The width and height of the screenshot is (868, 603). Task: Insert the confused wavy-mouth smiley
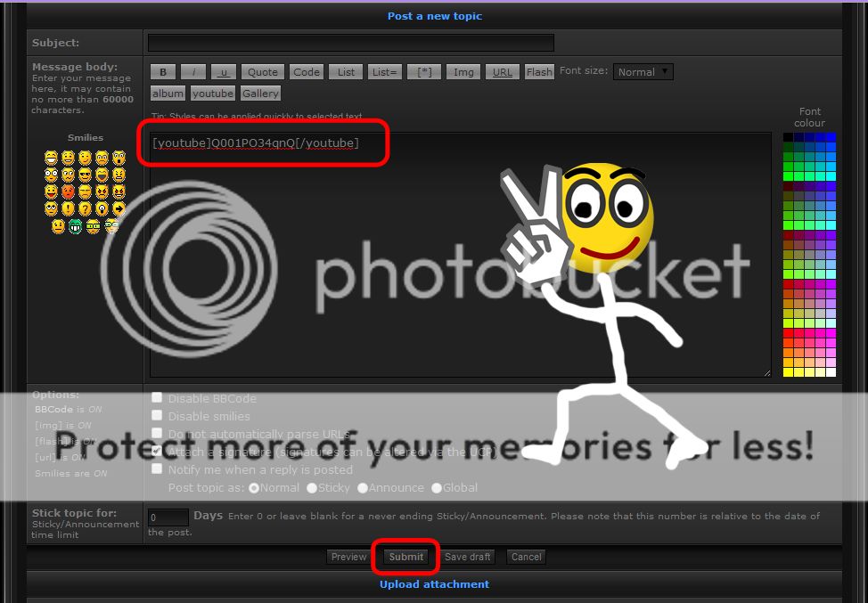tap(68, 175)
